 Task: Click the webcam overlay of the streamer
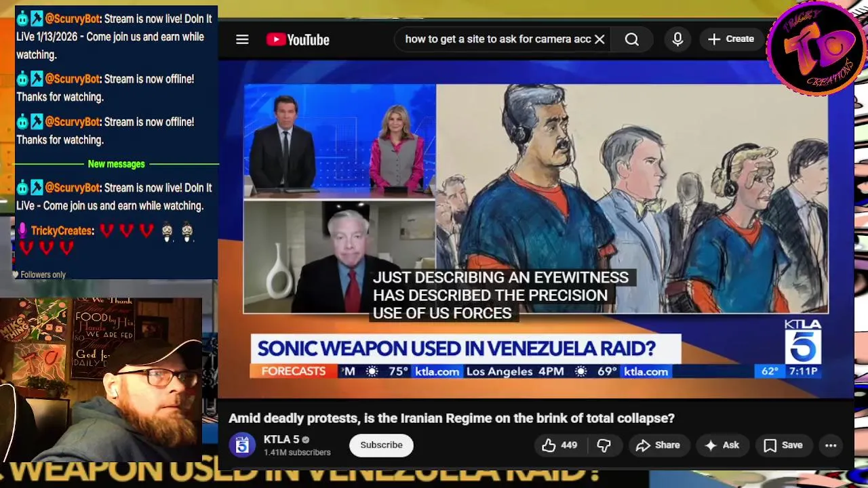coord(102,380)
